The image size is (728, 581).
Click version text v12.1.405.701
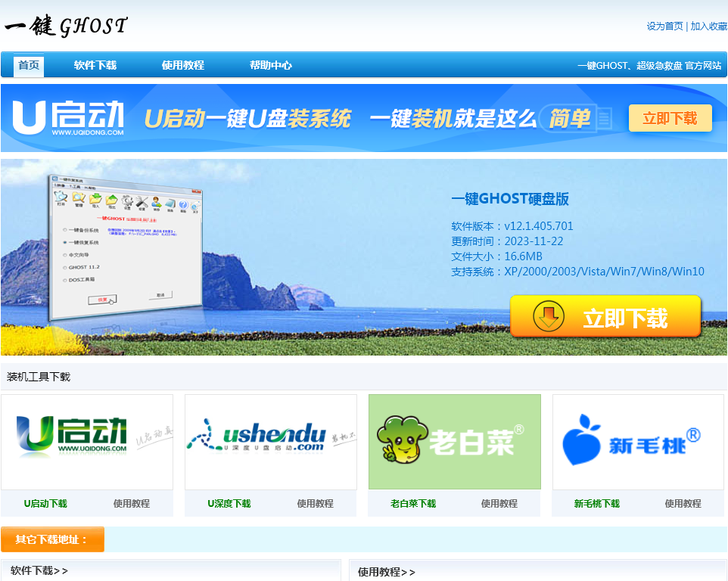[539, 226]
